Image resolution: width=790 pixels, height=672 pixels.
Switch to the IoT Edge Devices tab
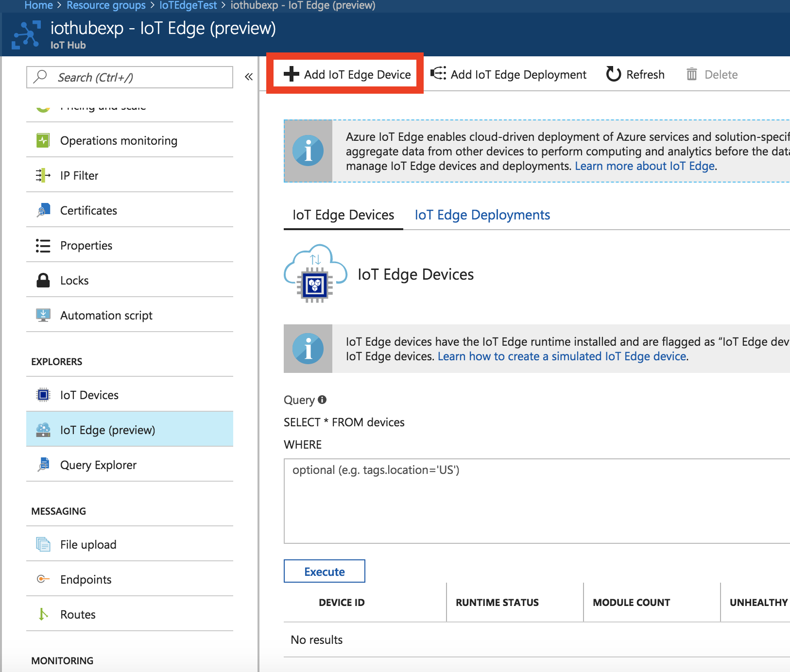[x=343, y=215]
